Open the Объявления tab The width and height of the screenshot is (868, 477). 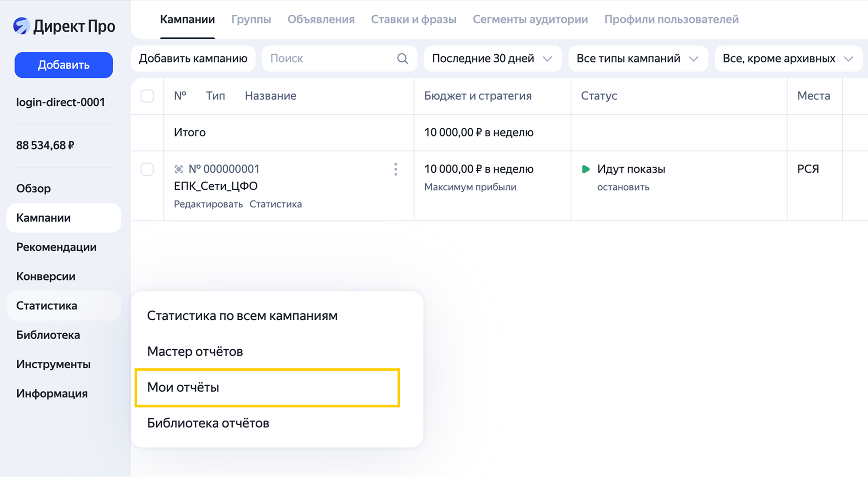(x=321, y=19)
